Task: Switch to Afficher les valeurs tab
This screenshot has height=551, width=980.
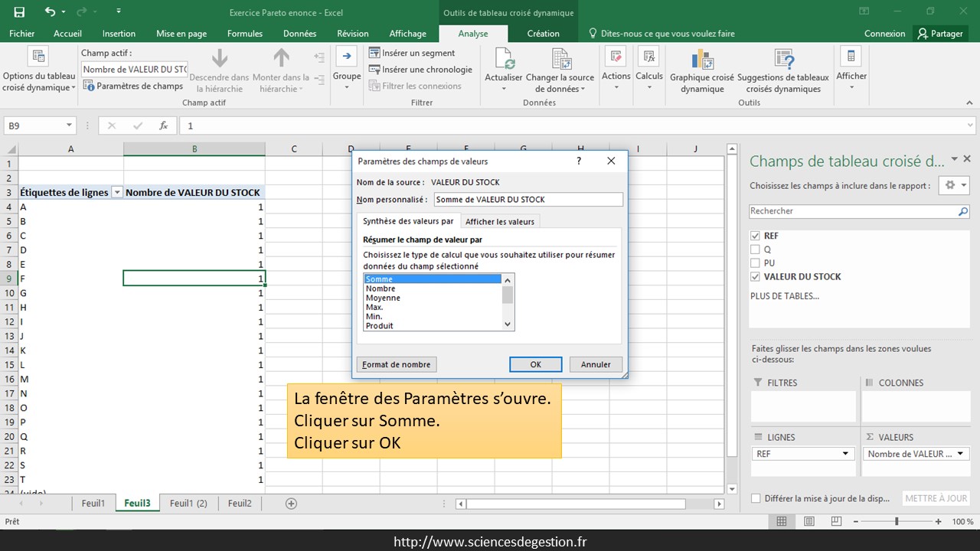Action: point(499,221)
